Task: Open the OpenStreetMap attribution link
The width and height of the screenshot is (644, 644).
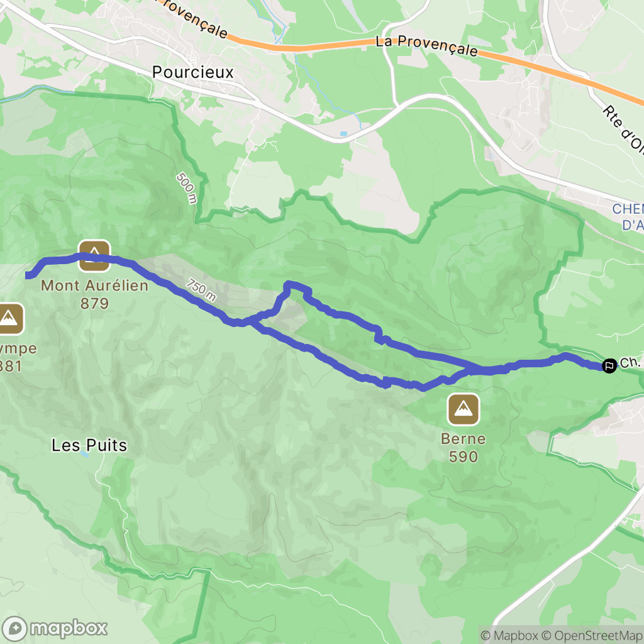Action: [x=592, y=635]
